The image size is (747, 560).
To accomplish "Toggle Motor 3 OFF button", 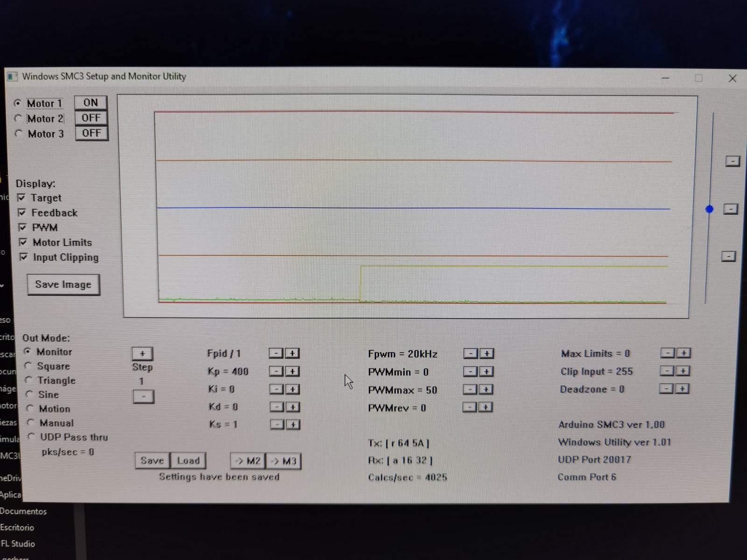I will pos(92,133).
